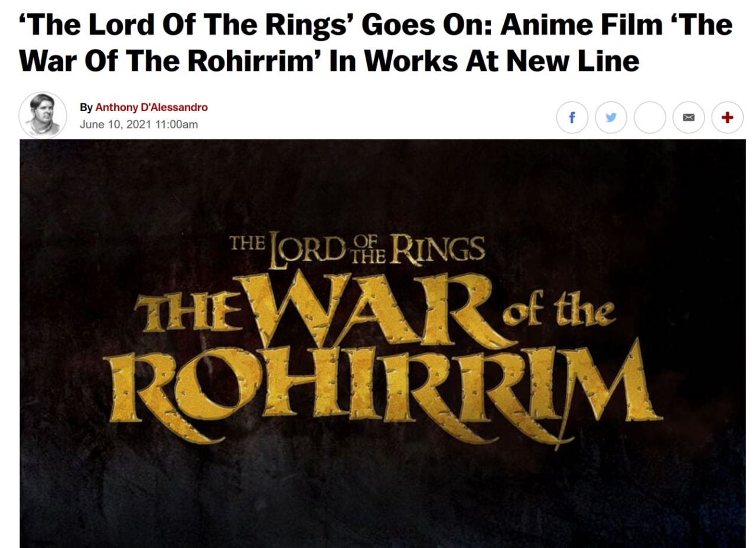This screenshot has height=548, width=756.
Task: Click the 'By' label before author name
Action: point(86,107)
